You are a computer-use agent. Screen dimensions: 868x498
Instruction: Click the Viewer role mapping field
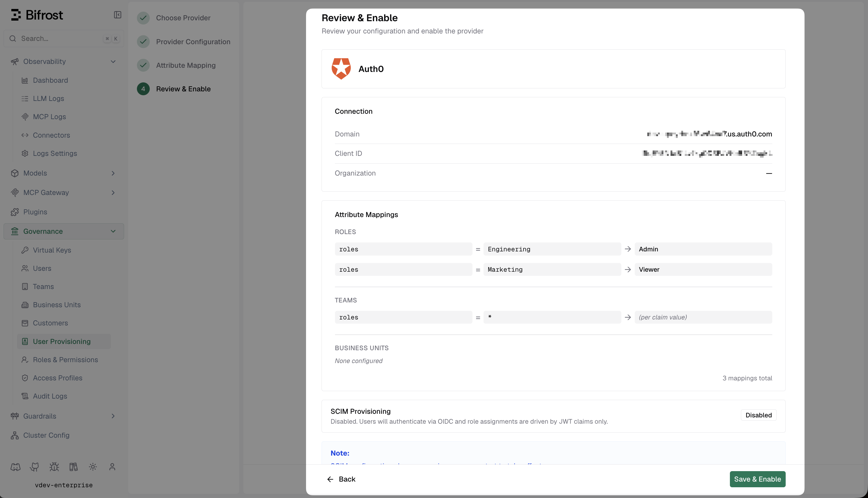[x=703, y=270]
